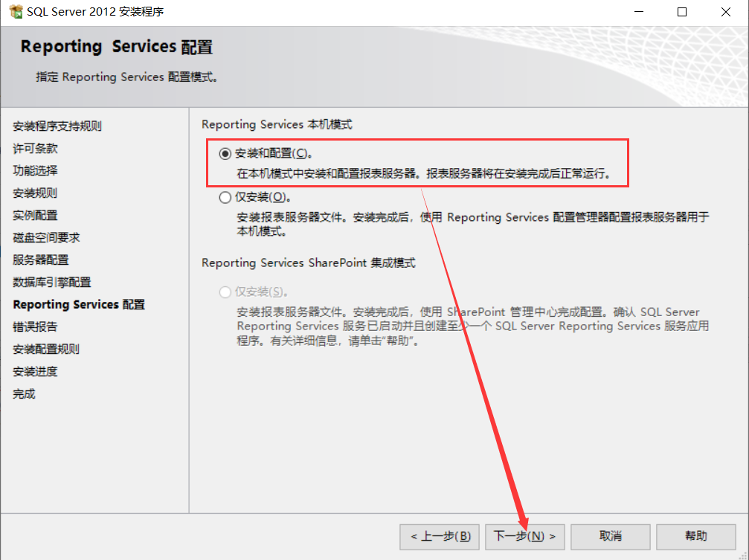
Task: Click the 磁盘空间要求 step in sidebar
Action: click(x=46, y=237)
